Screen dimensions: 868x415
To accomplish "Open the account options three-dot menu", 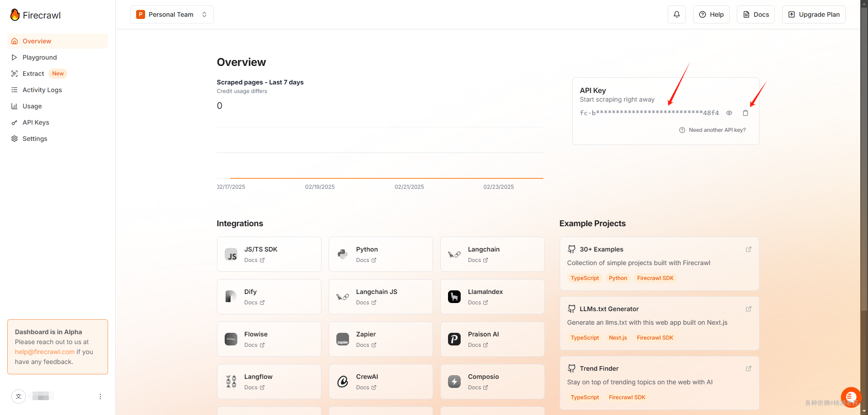I will coord(100,396).
